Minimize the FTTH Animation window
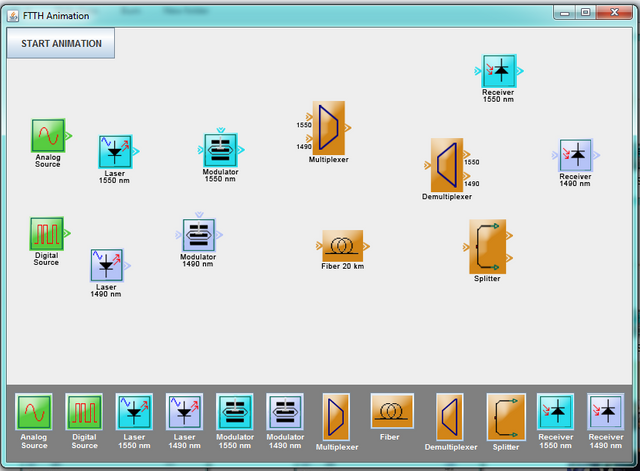 (x=565, y=13)
